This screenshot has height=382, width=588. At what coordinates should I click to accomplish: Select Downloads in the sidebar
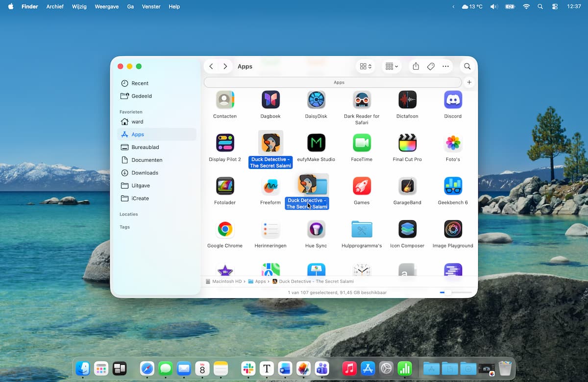pos(145,173)
